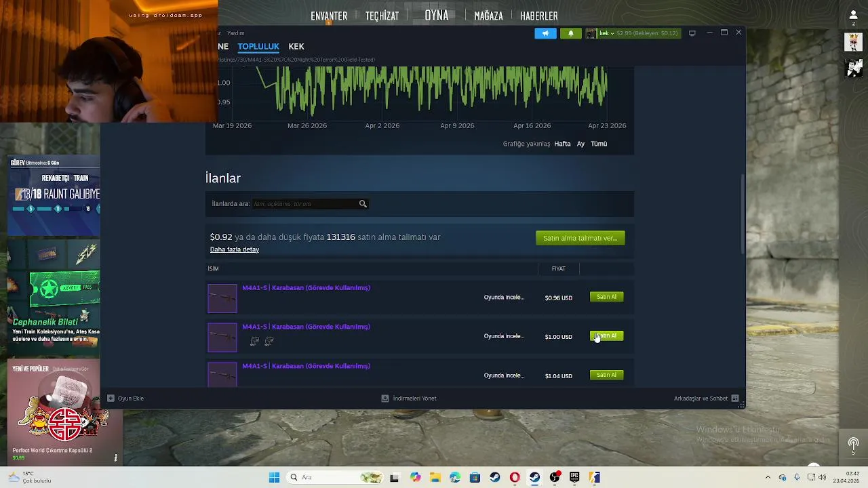This screenshot has height=488, width=868.
Task: Inspect the $1.00 listing in game
Action: click(504, 336)
